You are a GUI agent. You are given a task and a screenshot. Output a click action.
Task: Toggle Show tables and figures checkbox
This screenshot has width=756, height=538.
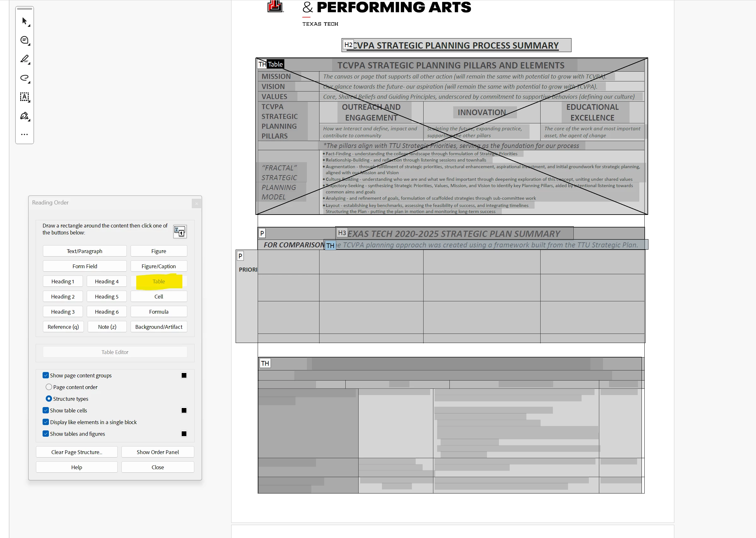(46, 433)
